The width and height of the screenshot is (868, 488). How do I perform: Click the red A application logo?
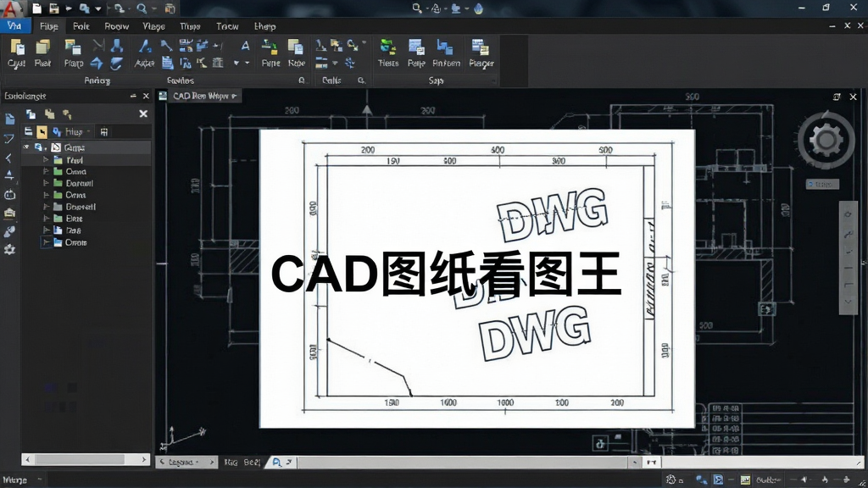pyautogui.click(x=12, y=8)
